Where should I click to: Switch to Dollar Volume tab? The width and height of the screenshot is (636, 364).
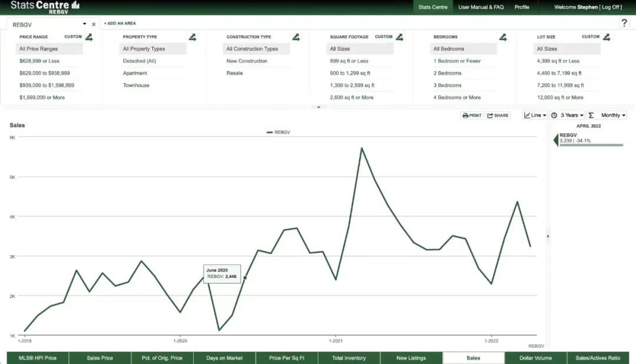pyautogui.click(x=535, y=358)
